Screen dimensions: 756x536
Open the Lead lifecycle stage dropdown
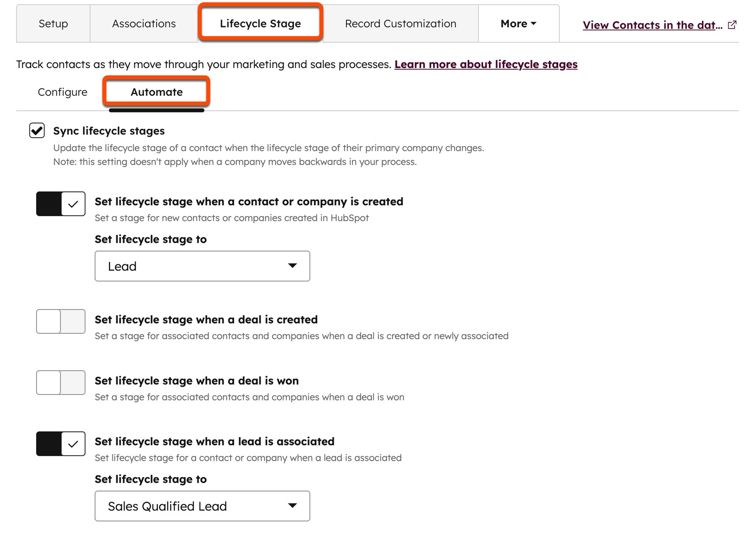coord(202,266)
